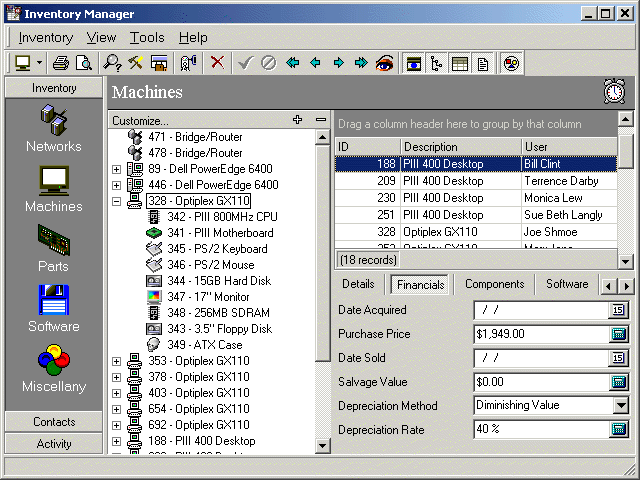Click the colored circles toolbar icon

511,64
